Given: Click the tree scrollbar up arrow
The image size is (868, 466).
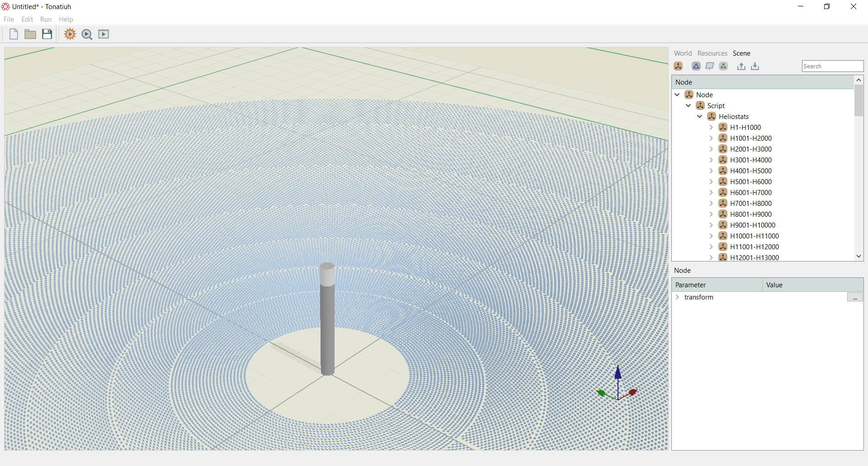Looking at the screenshot, I should tap(859, 80).
